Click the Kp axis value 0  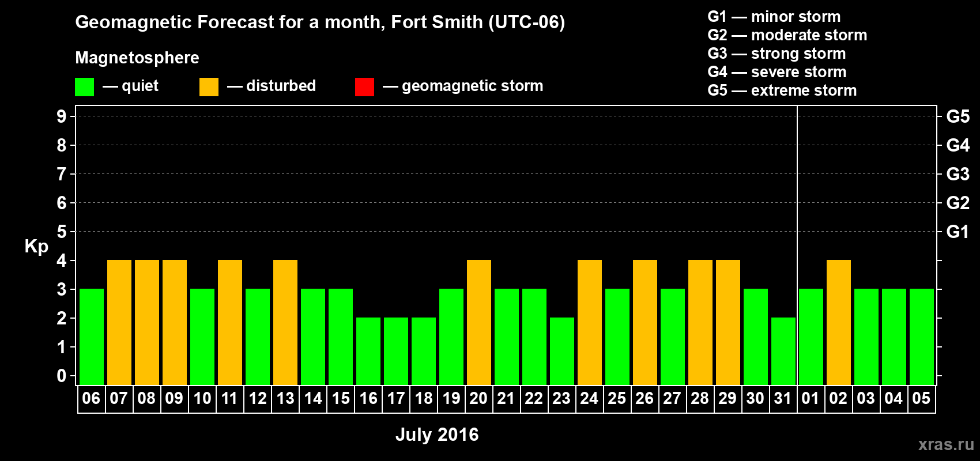coord(62,376)
